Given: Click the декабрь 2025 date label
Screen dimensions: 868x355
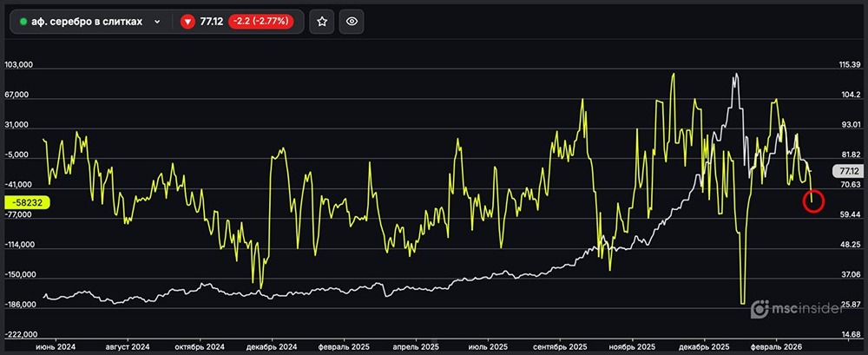Looking at the screenshot, I should click(704, 347).
